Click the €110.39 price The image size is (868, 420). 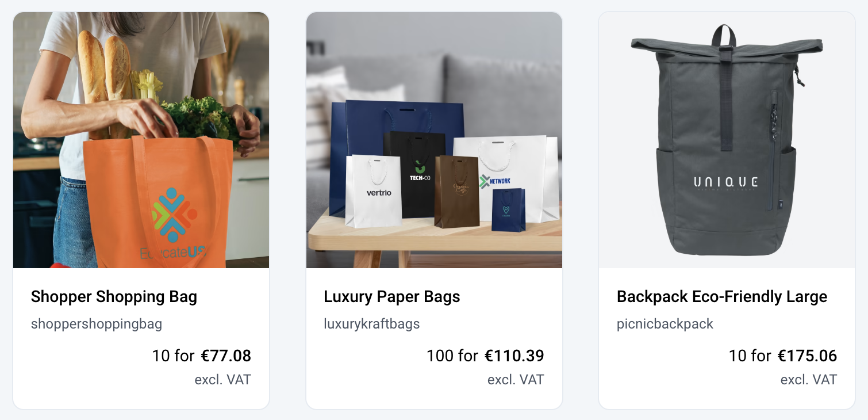click(514, 356)
